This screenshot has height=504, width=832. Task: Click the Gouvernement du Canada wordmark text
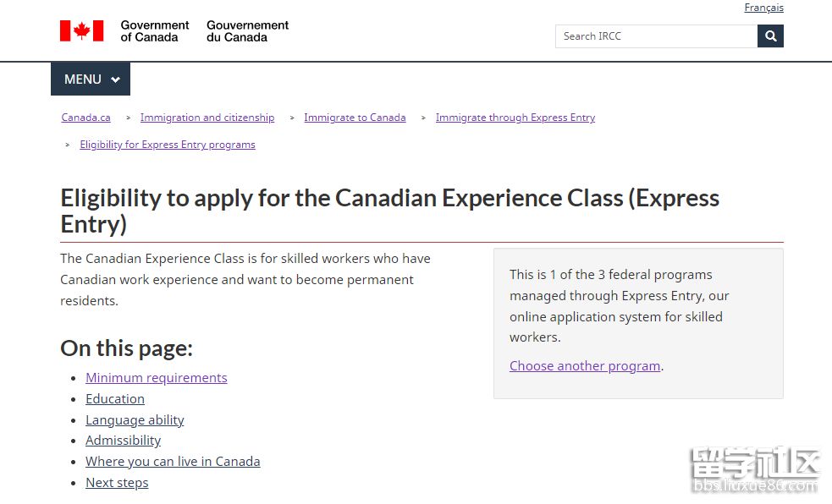pos(247,31)
